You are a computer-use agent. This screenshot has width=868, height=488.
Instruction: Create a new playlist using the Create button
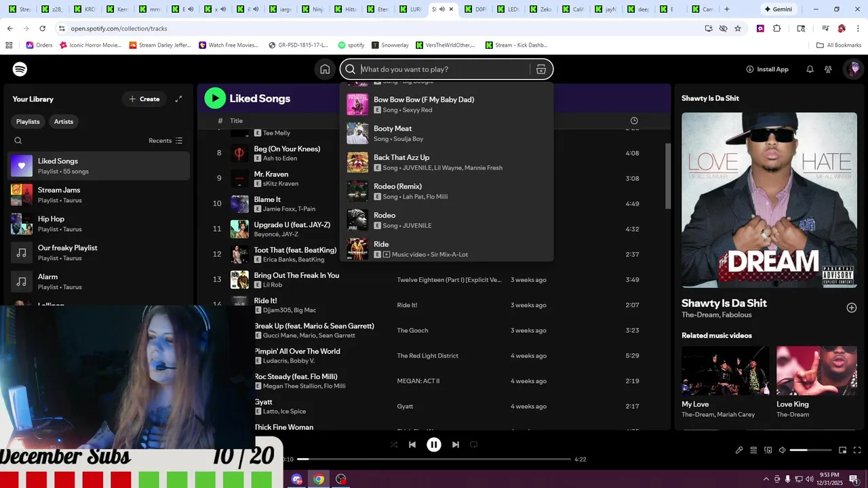[x=144, y=99]
